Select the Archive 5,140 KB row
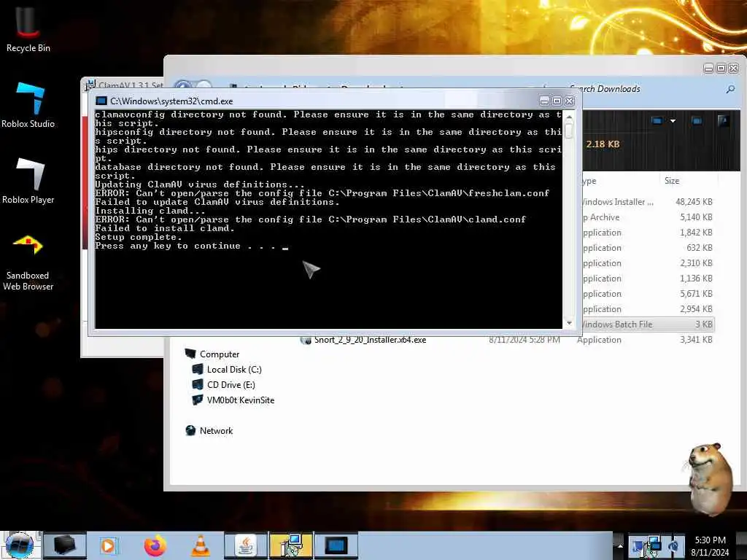Viewport: 747px width, 560px height. tap(648, 217)
